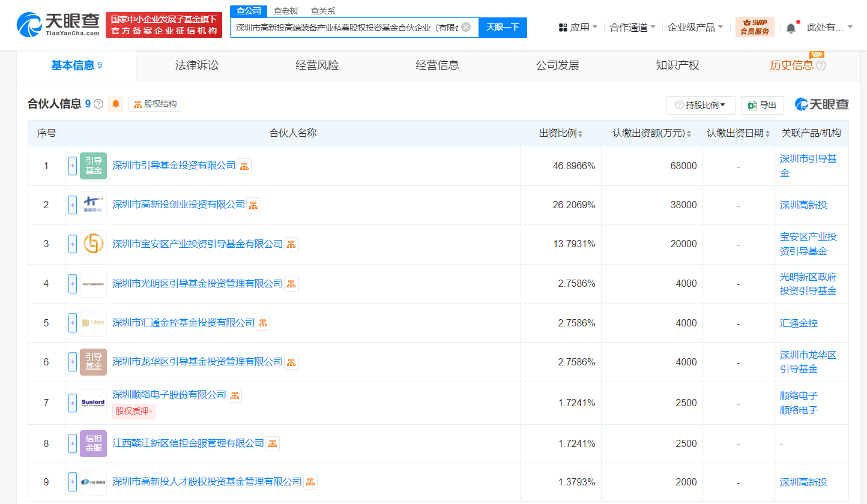Image resolution: width=867 pixels, height=504 pixels.
Task: Expand row 2 深圳市高新投创业投资有限公司
Action: click(x=73, y=205)
